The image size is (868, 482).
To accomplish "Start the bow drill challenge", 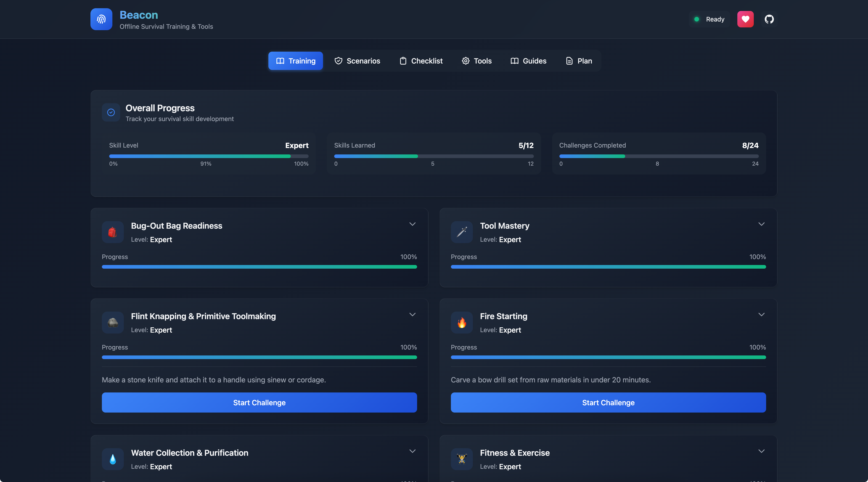I will pyautogui.click(x=608, y=403).
